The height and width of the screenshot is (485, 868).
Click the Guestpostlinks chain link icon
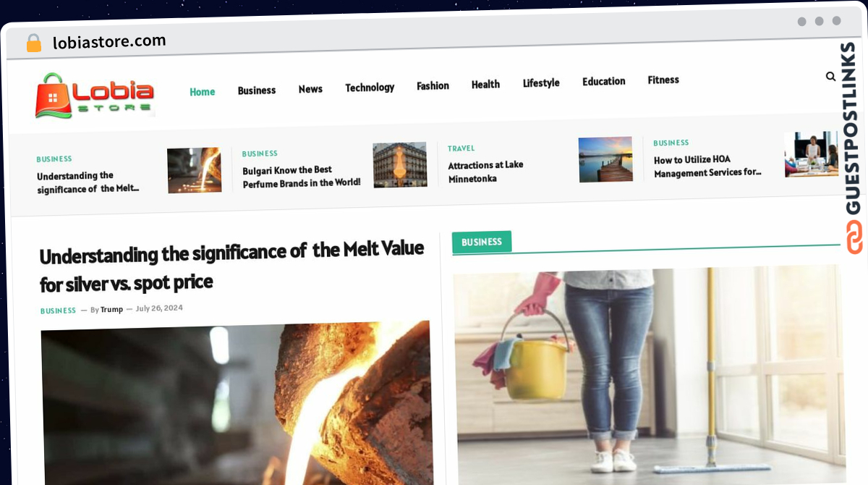pyautogui.click(x=854, y=237)
